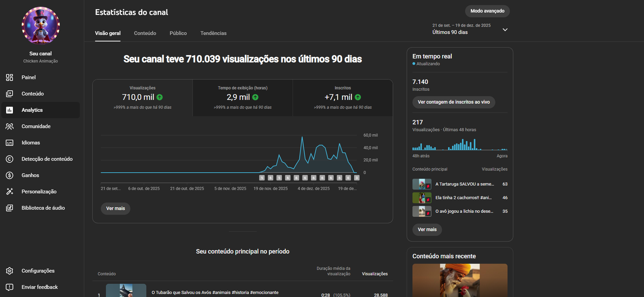The height and width of the screenshot is (297, 644).
Task: Open the A Tartaruga SALVOU video thumbnail
Action: click(x=421, y=184)
